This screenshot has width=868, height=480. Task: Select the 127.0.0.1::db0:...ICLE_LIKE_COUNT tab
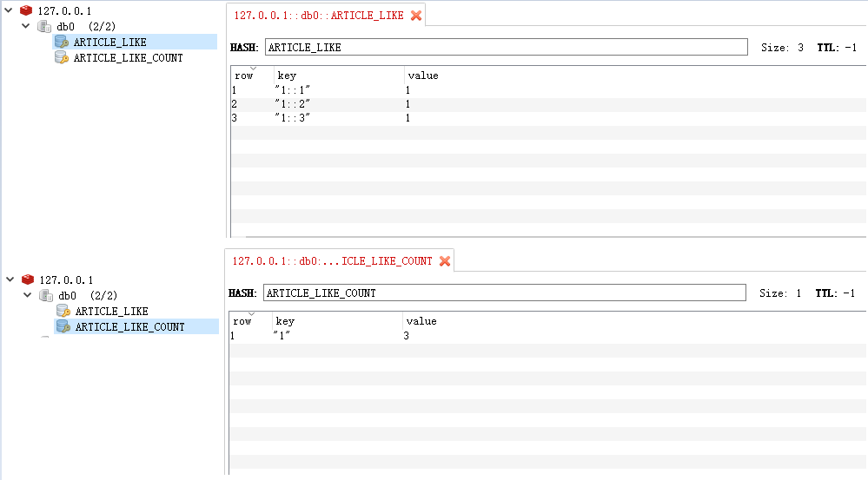(332, 261)
